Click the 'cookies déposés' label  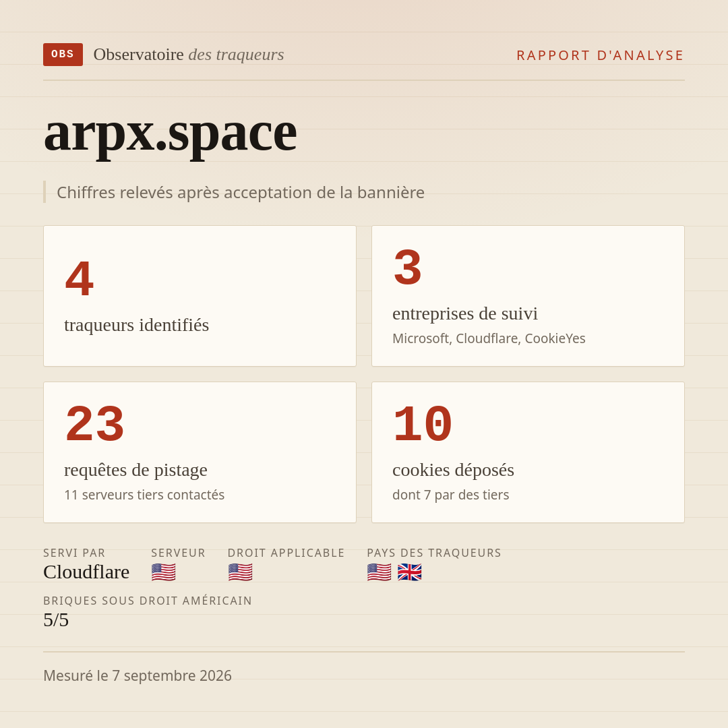[453, 470]
